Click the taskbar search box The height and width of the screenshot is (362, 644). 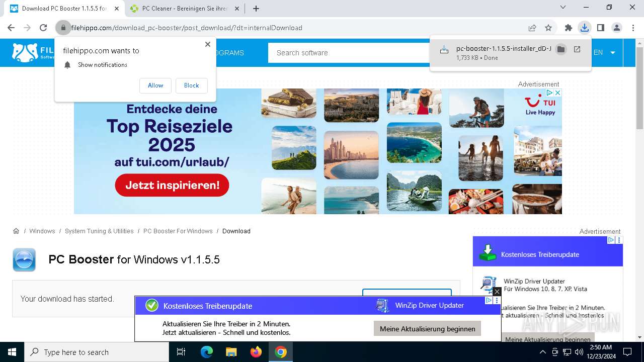point(97,352)
